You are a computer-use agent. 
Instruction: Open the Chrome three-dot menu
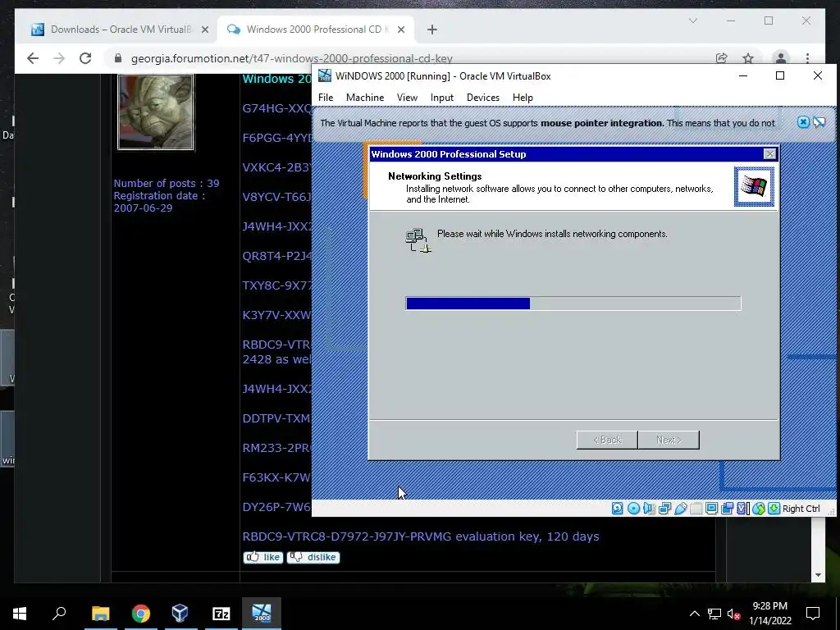[807, 58]
